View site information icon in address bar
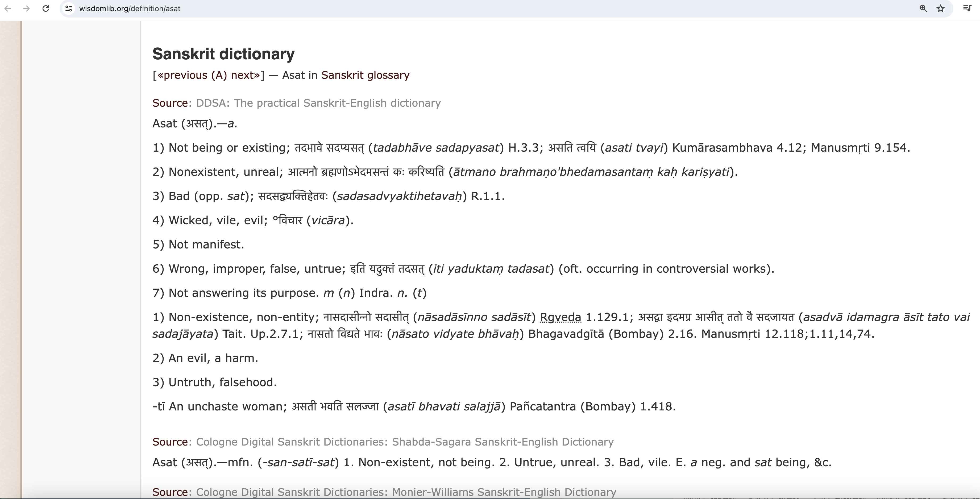This screenshot has width=980, height=499. (x=68, y=8)
